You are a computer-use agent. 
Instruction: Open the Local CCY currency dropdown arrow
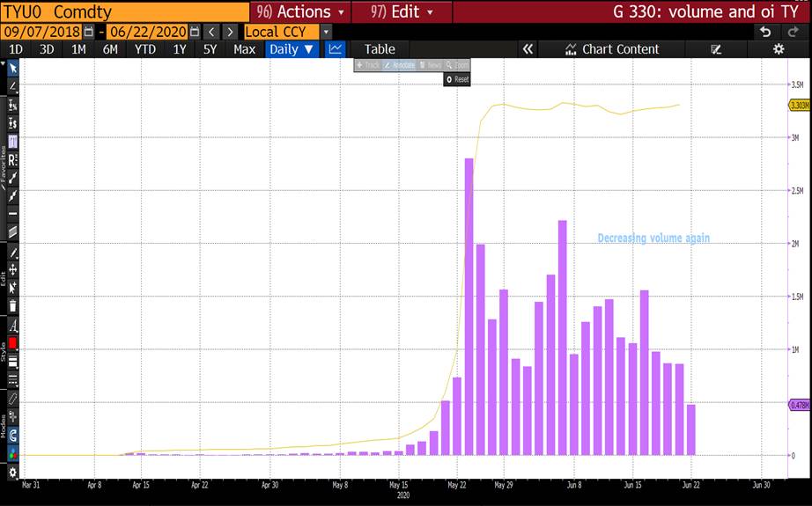click(326, 32)
